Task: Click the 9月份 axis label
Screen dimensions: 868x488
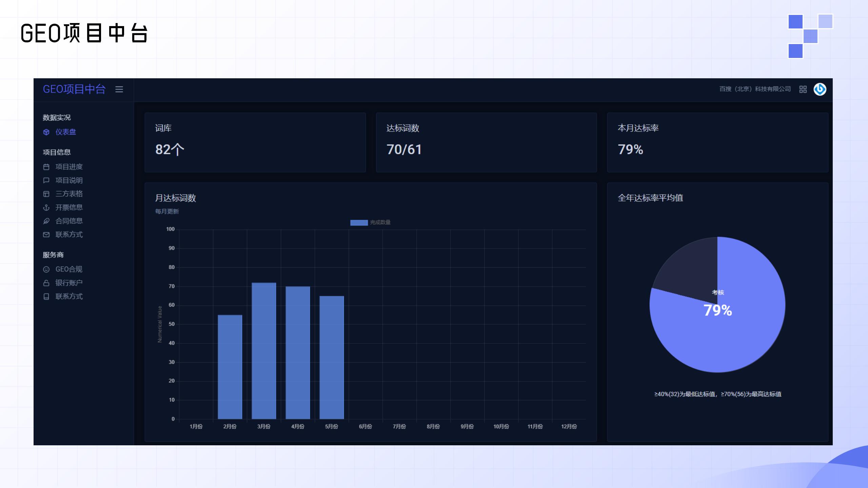Action: coord(467,426)
